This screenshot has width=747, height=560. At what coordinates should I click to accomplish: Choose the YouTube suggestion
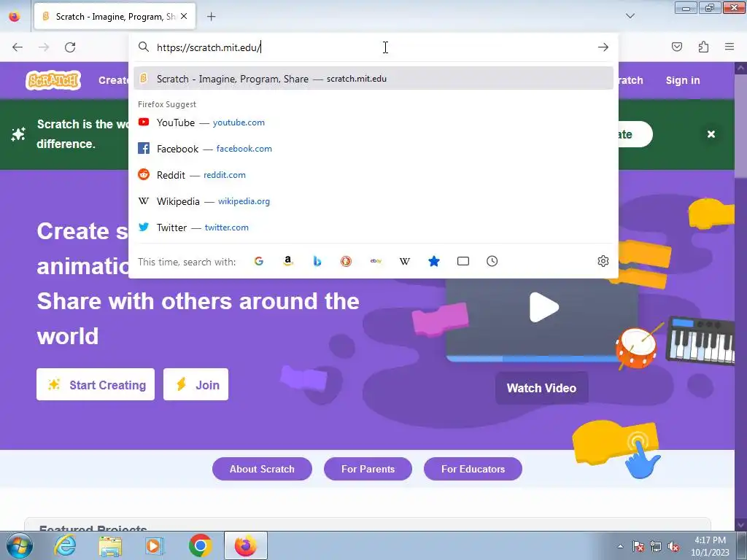click(373, 122)
